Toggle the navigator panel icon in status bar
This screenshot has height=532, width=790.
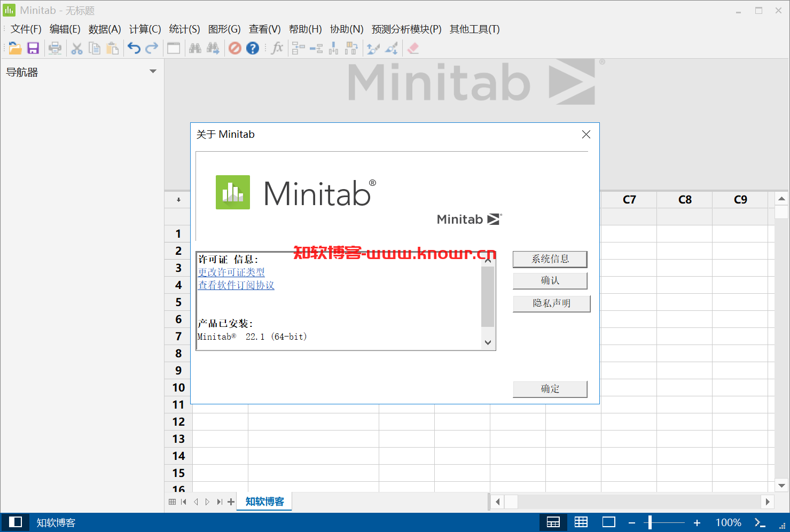coord(15,522)
